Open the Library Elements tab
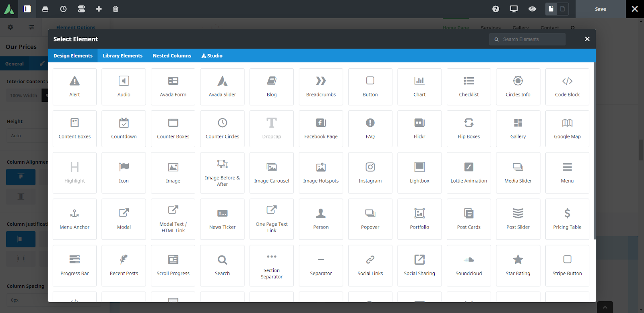Screen dimensions: 644x313 click(122, 56)
